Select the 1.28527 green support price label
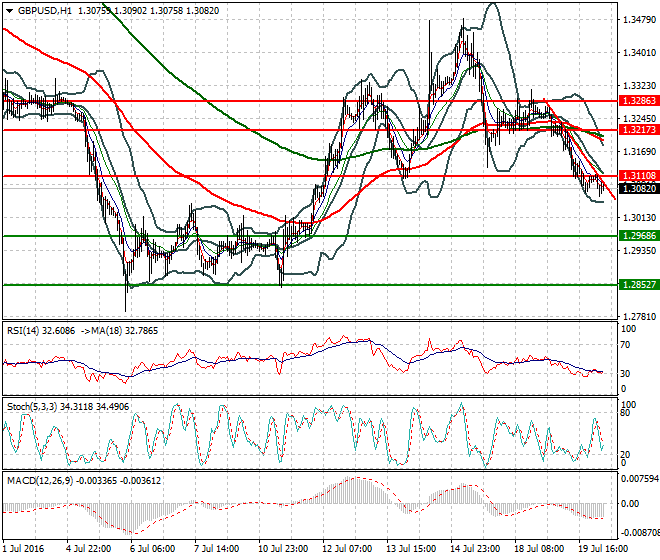 coord(639,285)
